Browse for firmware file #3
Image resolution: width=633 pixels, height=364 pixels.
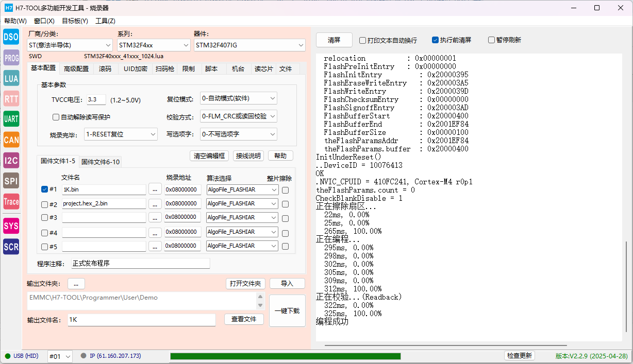click(x=155, y=218)
